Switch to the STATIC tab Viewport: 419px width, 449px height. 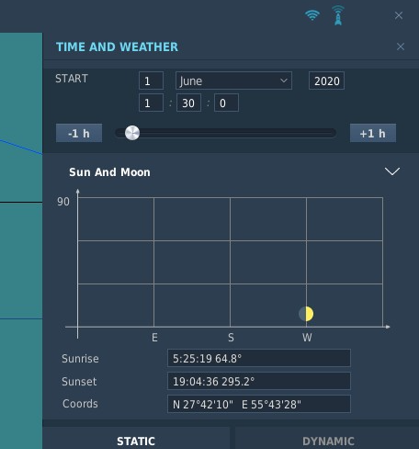pyautogui.click(x=136, y=439)
